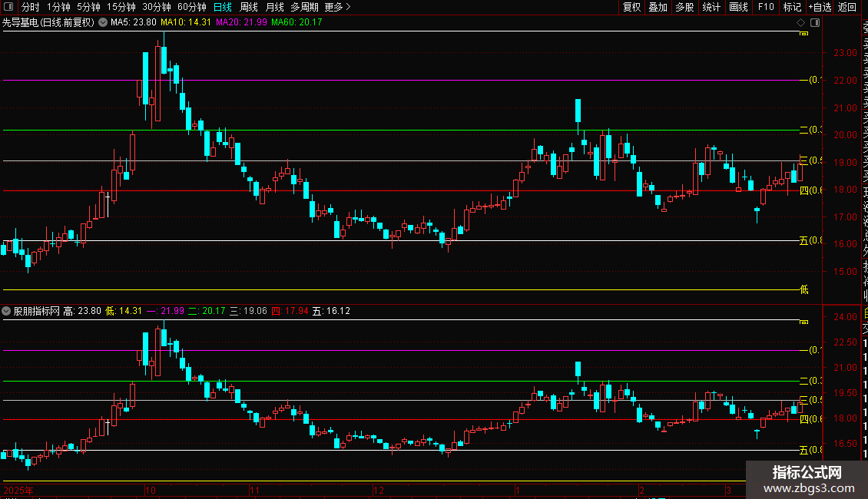
Task: Click the 叠加 overlay button
Action: click(x=658, y=7)
